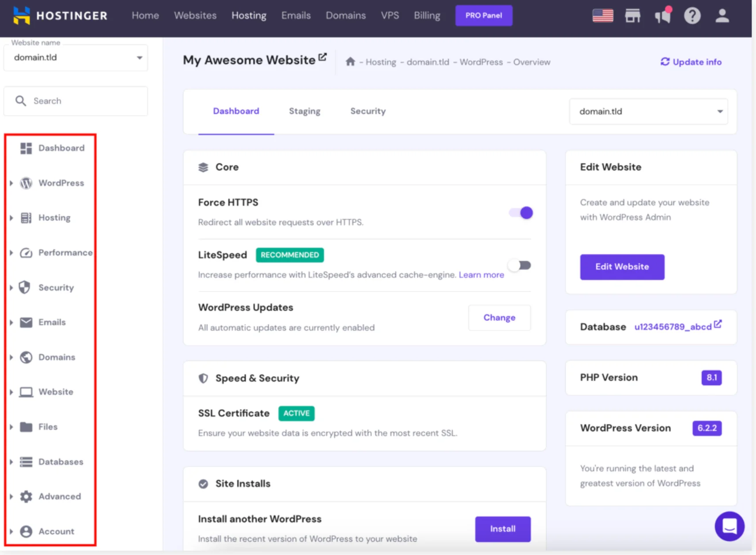Open VPS in the top navigation

click(390, 15)
